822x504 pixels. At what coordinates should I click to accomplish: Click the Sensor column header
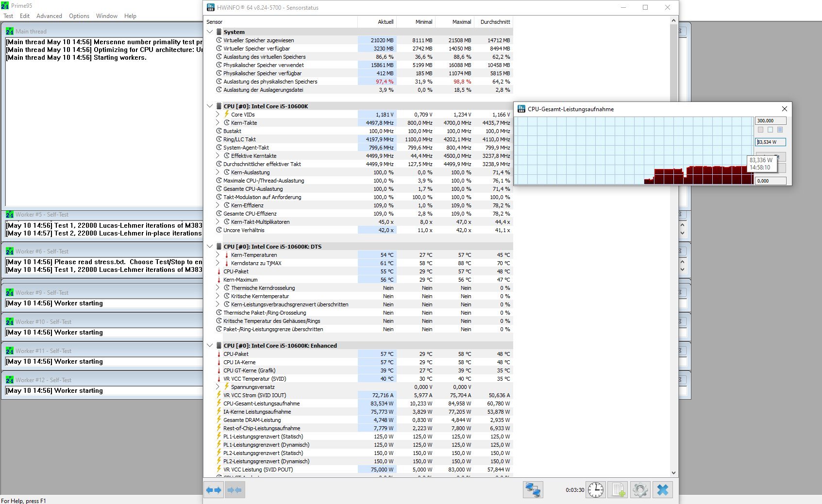pyautogui.click(x=281, y=22)
